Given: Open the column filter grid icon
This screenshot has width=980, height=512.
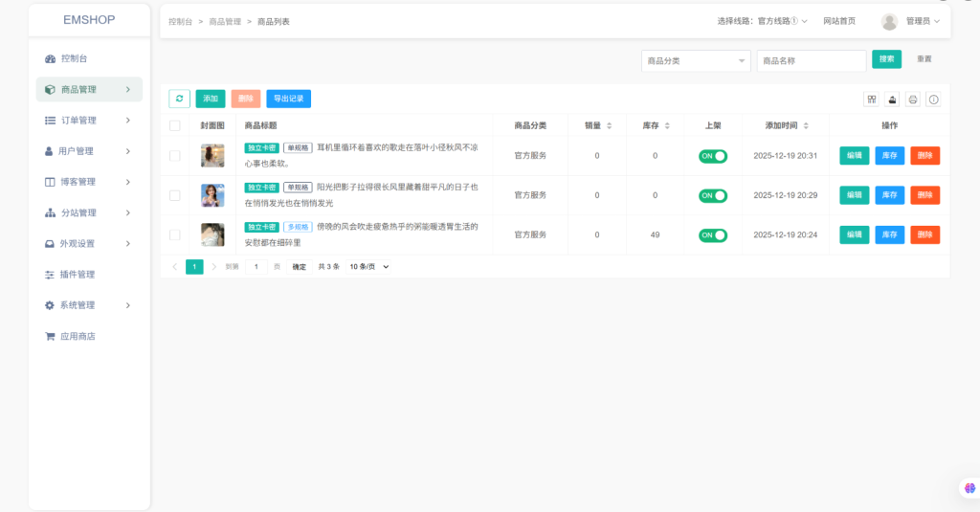Looking at the screenshot, I should point(871,100).
